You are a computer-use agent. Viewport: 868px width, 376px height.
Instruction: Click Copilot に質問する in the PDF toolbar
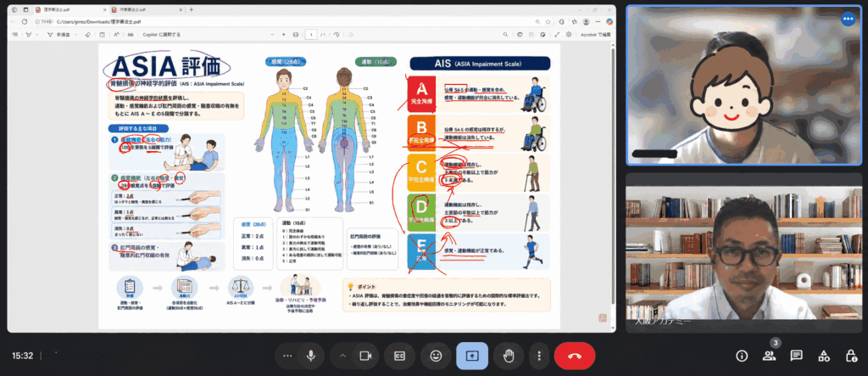(162, 35)
